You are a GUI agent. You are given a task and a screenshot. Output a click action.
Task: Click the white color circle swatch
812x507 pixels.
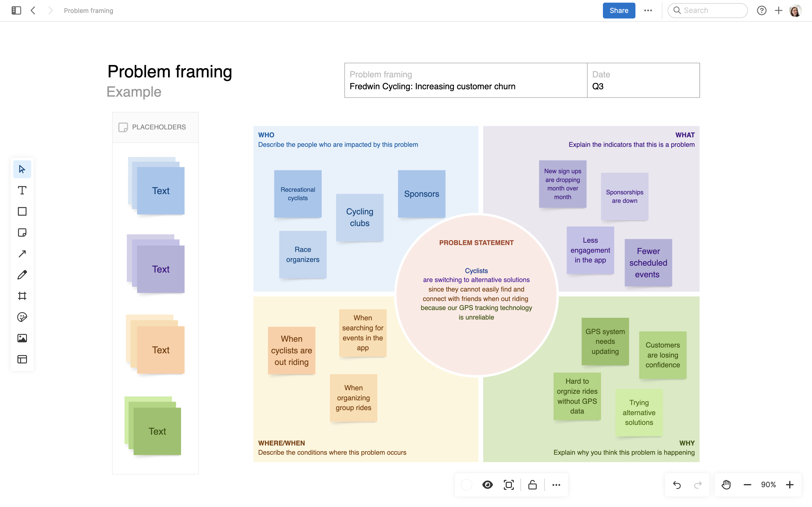pyautogui.click(x=466, y=485)
